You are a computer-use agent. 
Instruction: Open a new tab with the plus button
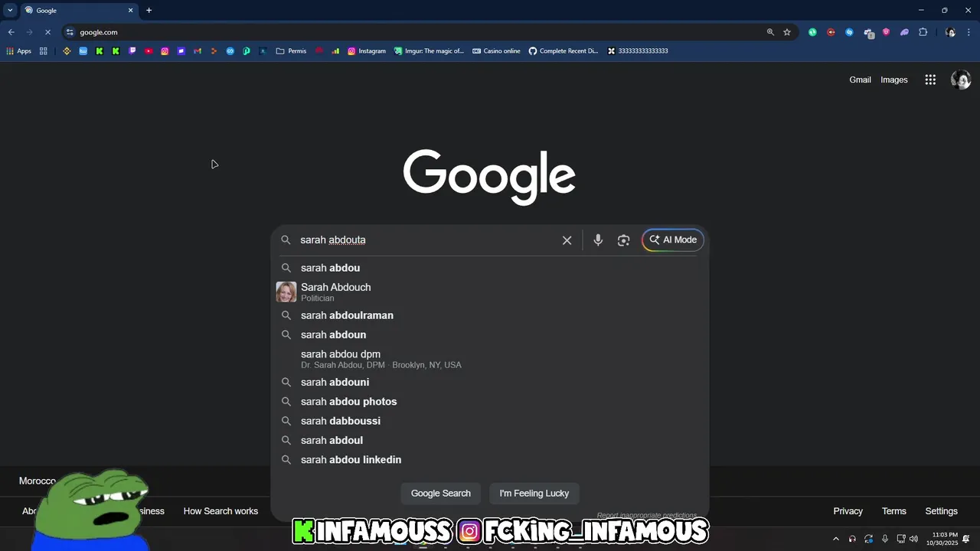(149, 11)
